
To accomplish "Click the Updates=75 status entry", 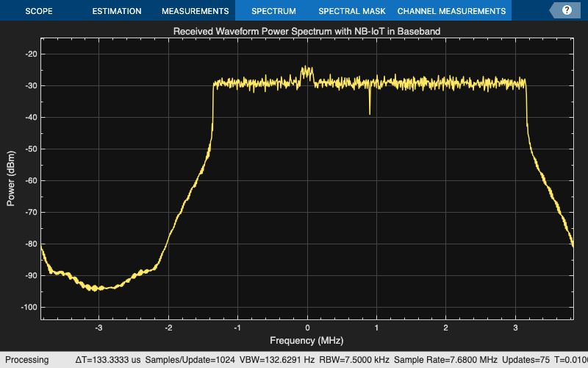I will (x=526, y=360).
